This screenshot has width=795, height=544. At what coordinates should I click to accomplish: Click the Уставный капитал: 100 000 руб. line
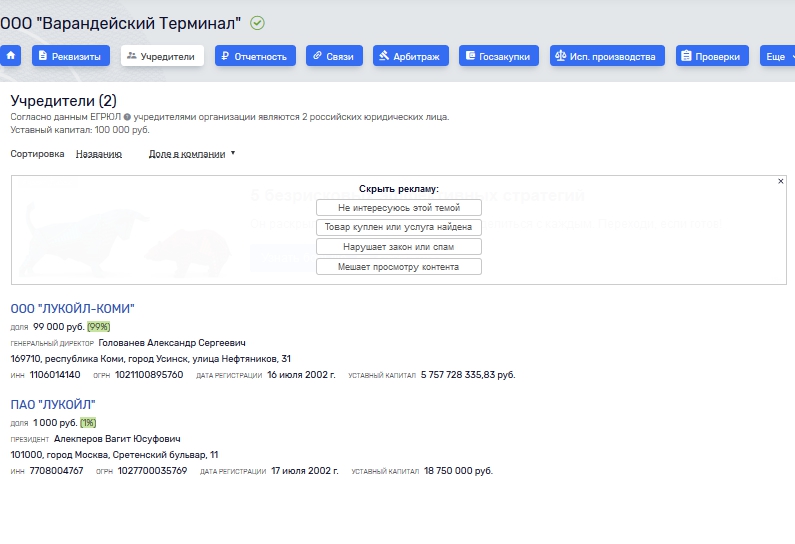coord(80,130)
